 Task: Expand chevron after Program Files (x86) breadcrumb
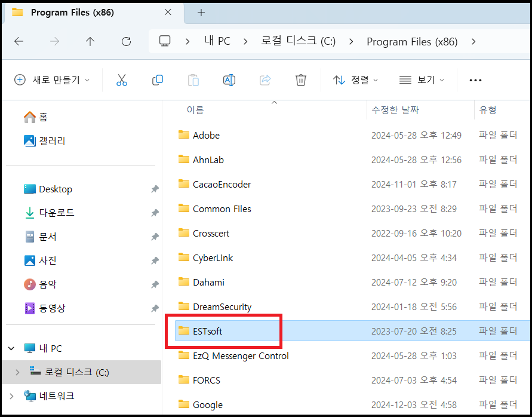point(473,42)
